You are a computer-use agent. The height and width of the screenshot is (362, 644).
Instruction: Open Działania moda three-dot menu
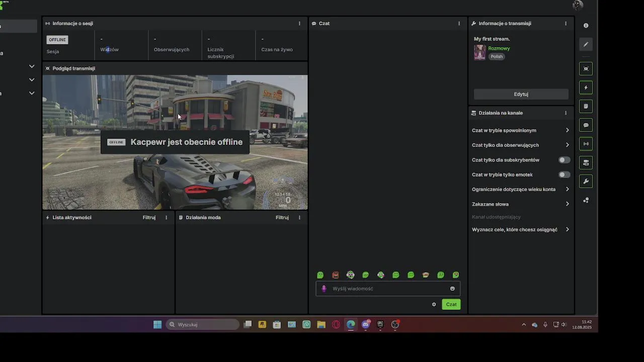point(299,218)
